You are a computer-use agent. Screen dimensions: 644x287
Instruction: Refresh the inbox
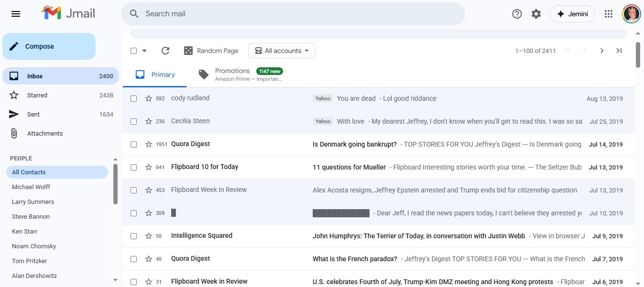click(x=165, y=50)
